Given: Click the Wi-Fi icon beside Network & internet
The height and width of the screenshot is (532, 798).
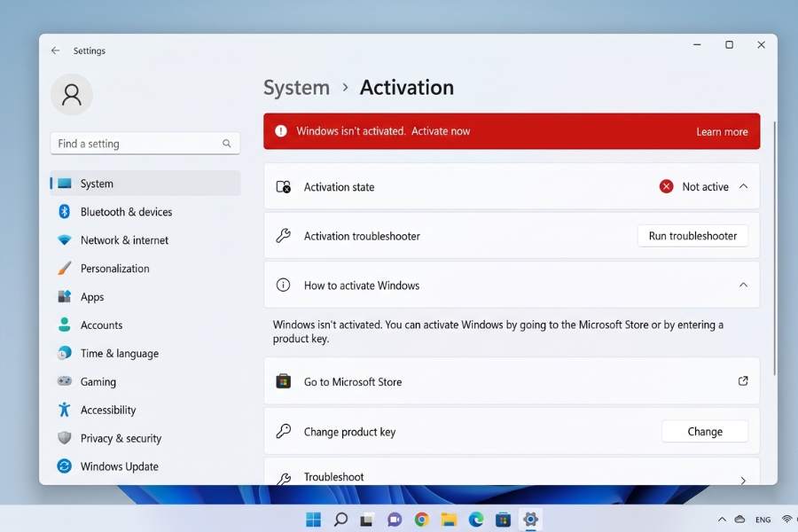Looking at the screenshot, I should point(64,239).
